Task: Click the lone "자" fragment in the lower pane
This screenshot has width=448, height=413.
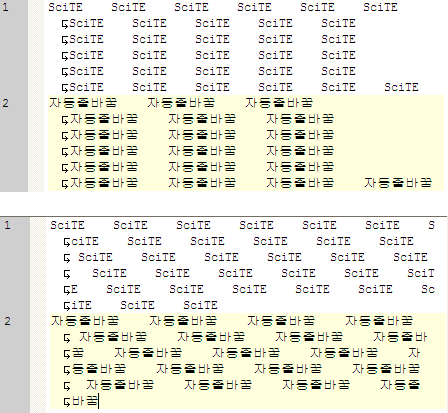Action: point(414,353)
